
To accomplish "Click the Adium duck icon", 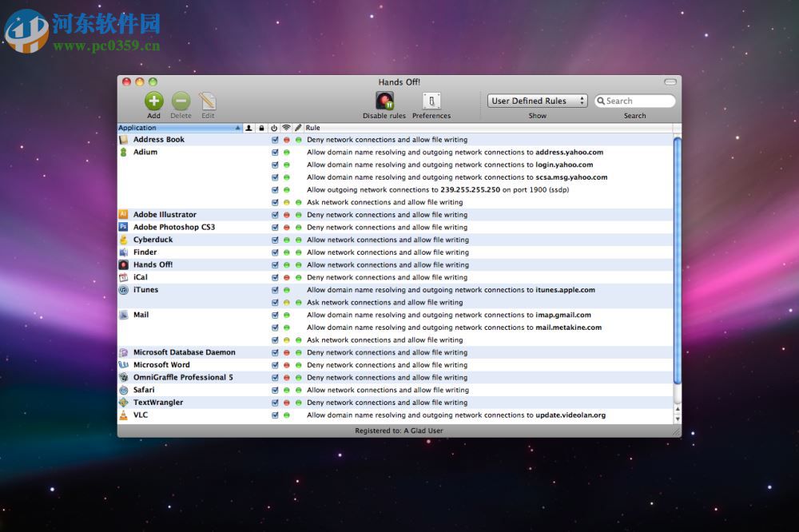I will (125, 152).
